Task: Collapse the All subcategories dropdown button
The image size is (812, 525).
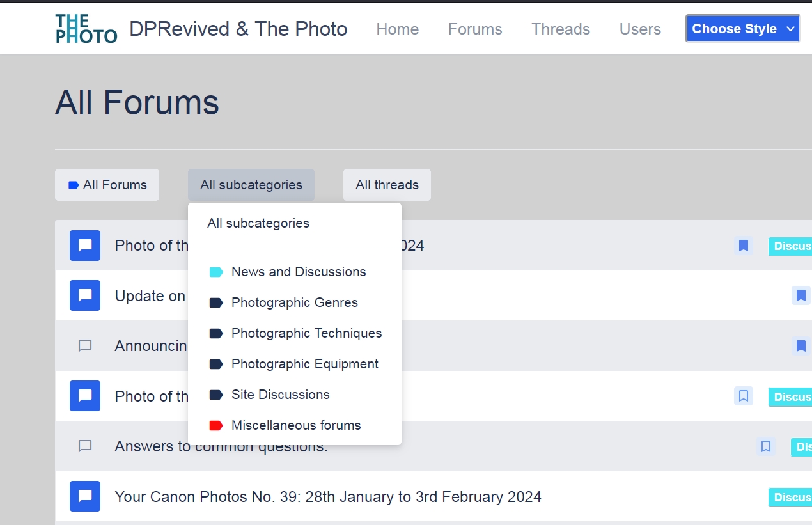Action: coord(251,185)
